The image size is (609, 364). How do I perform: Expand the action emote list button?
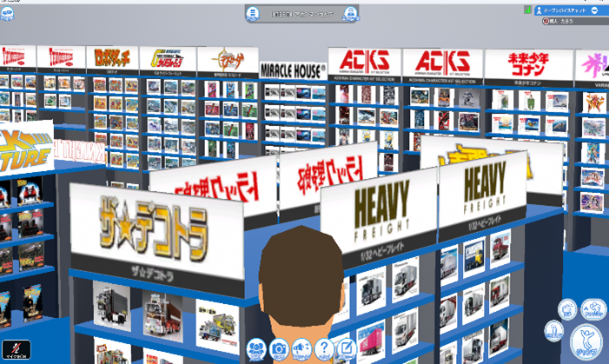(x=593, y=309)
